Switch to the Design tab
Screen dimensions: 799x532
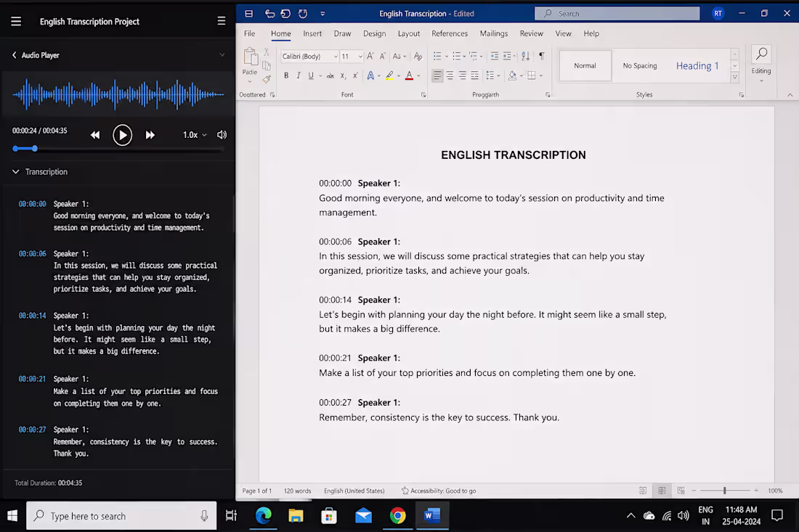pos(375,33)
